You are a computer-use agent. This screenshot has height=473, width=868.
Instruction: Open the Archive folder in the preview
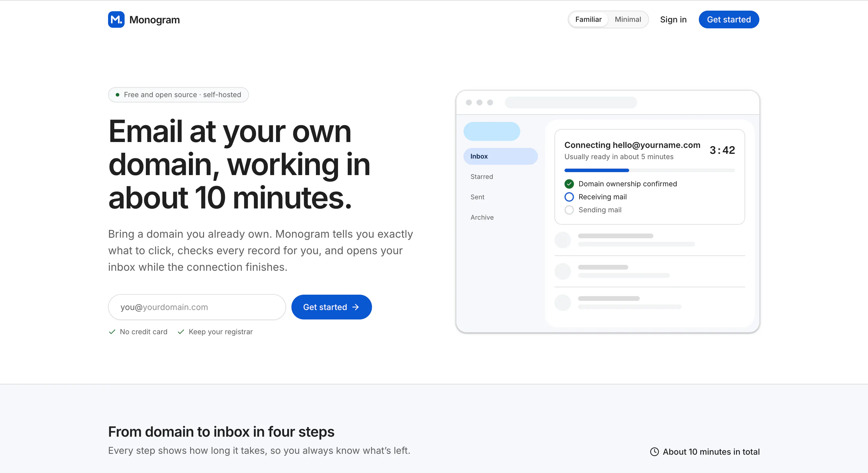pos(500,218)
